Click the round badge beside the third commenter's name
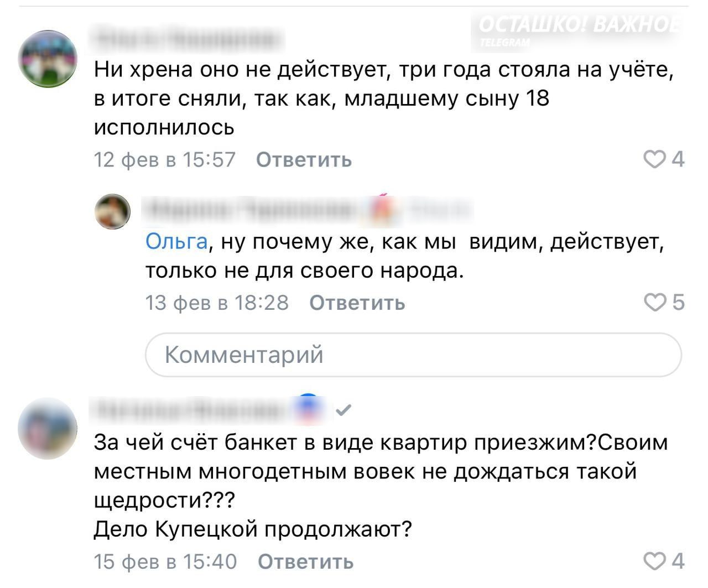This screenshot has width=708, height=588. (x=309, y=408)
